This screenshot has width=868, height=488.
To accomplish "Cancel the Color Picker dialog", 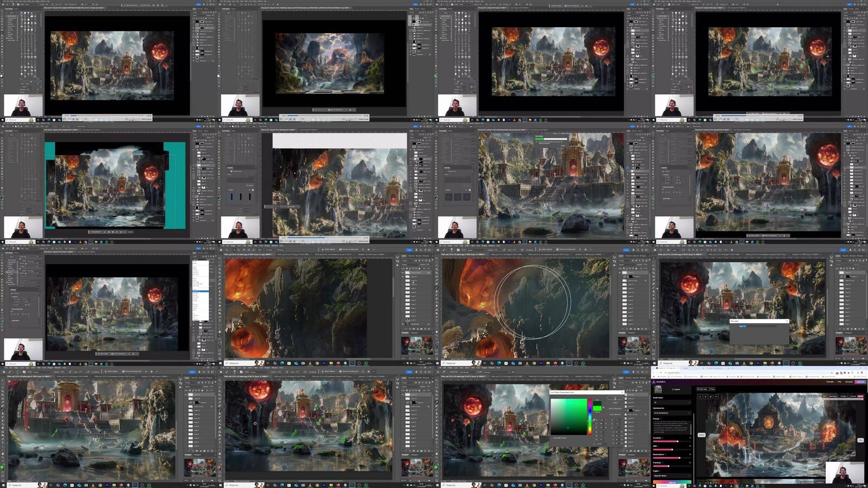I will (615, 403).
